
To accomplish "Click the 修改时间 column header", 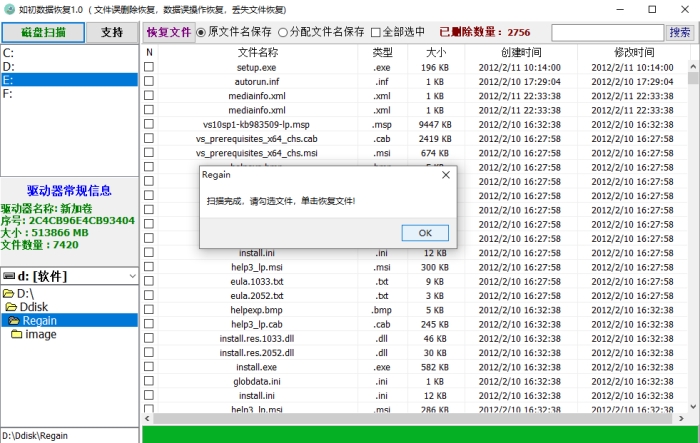I will pos(634,52).
